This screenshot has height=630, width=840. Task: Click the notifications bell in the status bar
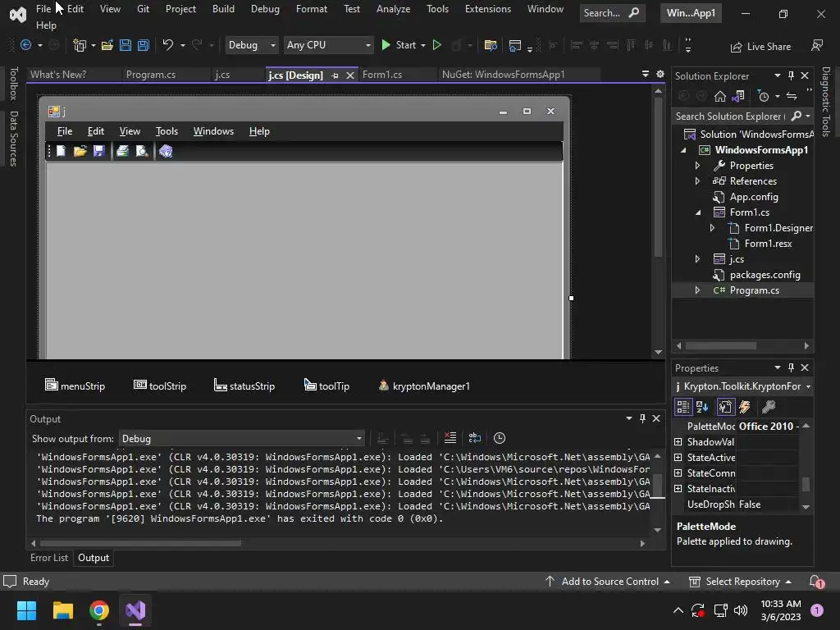[816, 582]
